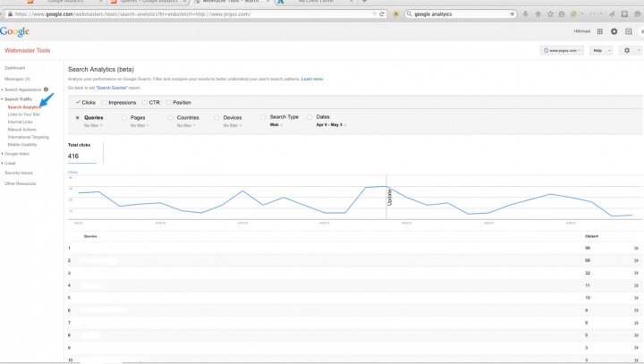Image resolution: width=644 pixels, height=364 pixels.
Task: Click the chat bubble toolbar icon
Action: [x=638, y=14]
